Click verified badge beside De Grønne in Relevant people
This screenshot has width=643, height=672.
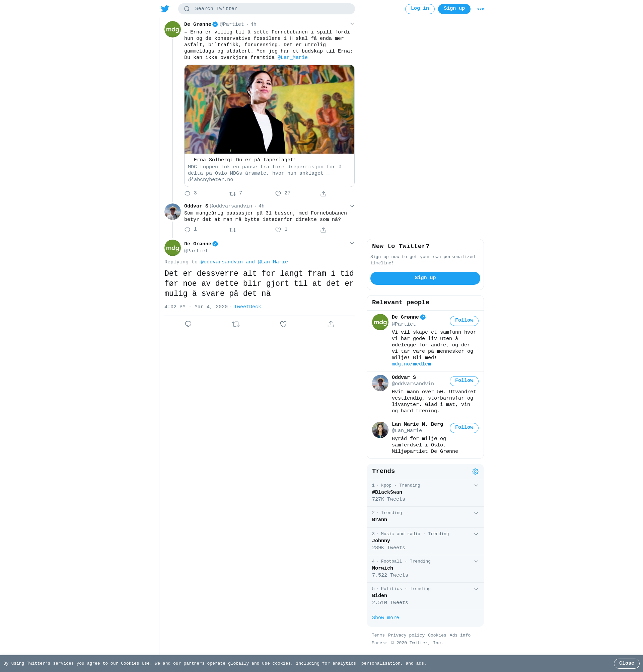pos(423,317)
